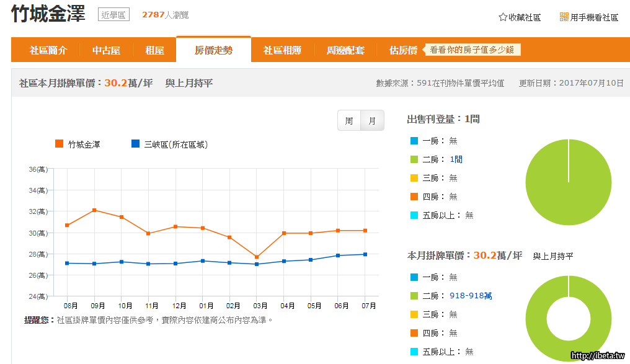Click the QR code mobile view icon
This screenshot has height=364, width=630.
point(564,17)
